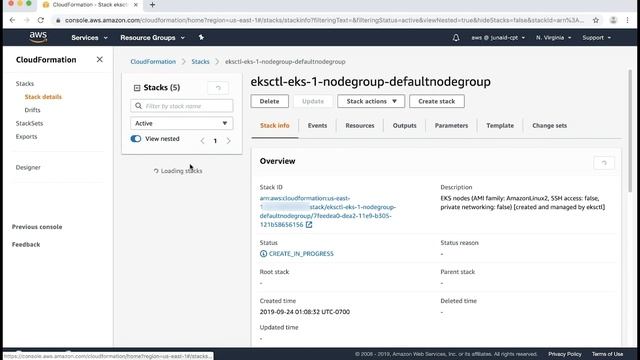The width and height of the screenshot is (640, 360).
Task: Open the browser profile avatar
Action: coord(613,20)
